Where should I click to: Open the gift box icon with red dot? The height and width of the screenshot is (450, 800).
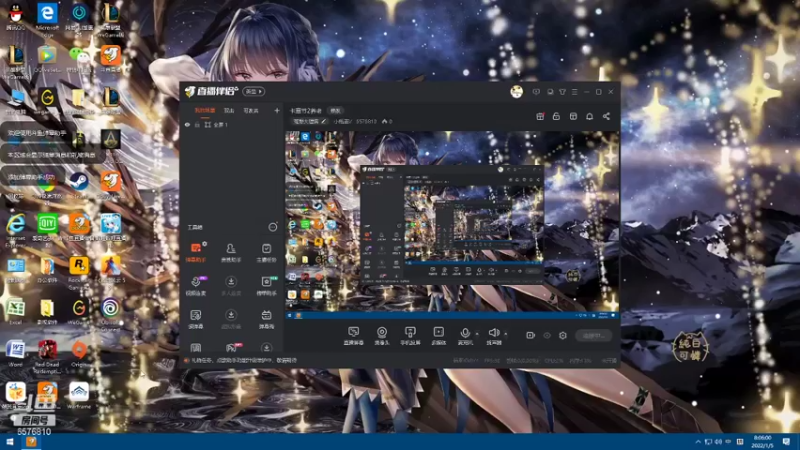pyautogui.click(x=540, y=116)
